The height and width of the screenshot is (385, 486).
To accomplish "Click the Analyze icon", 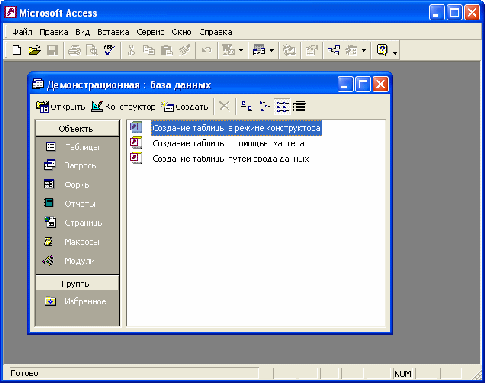I will click(x=259, y=50).
